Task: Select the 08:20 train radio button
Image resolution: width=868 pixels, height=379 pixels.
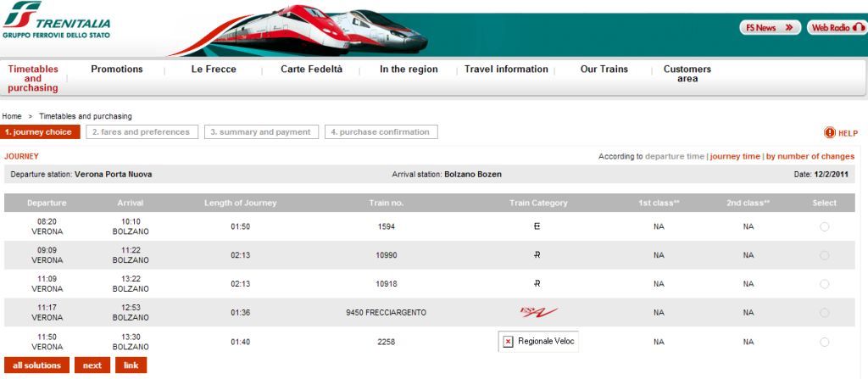Action: pos(824,226)
